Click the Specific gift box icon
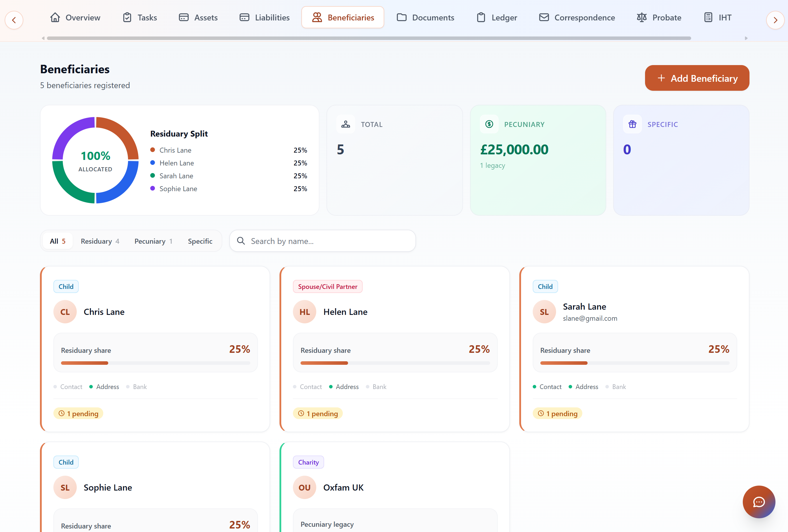Image resolution: width=788 pixels, height=532 pixels. 632,124
